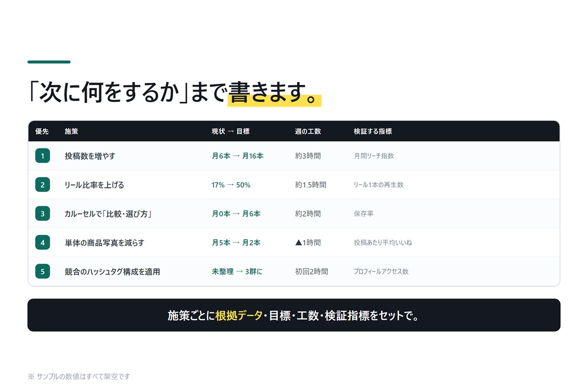The width and height of the screenshot is (588, 392).
Task: Click the priority badge numbered 4
Action: tap(42, 243)
